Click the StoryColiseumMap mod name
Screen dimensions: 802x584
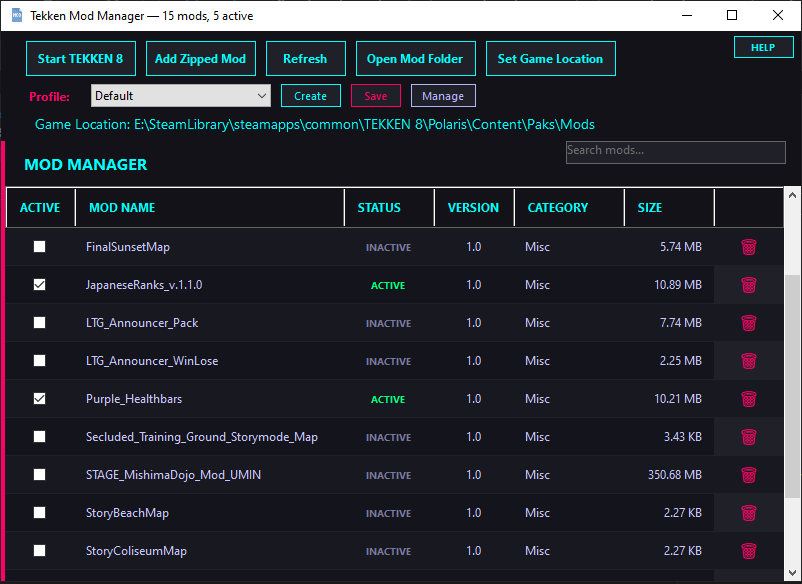tap(136, 551)
